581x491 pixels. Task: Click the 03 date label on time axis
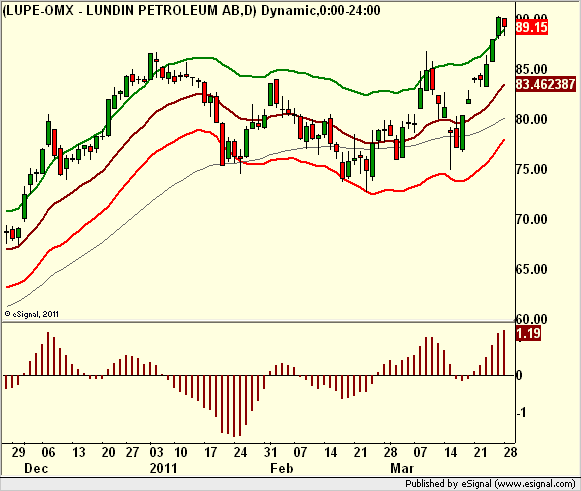(156, 452)
